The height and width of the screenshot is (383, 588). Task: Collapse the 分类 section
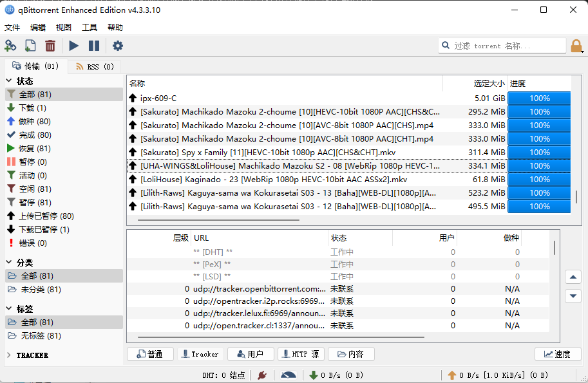coord(9,262)
